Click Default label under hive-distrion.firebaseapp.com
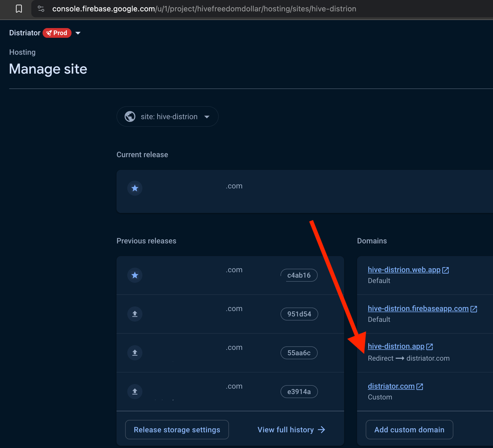Viewport: 493px width, 448px height. coord(379,319)
